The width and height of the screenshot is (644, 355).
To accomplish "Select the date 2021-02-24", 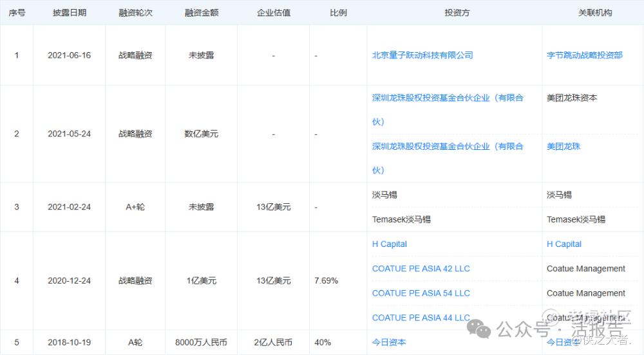I will click(69, 207).
